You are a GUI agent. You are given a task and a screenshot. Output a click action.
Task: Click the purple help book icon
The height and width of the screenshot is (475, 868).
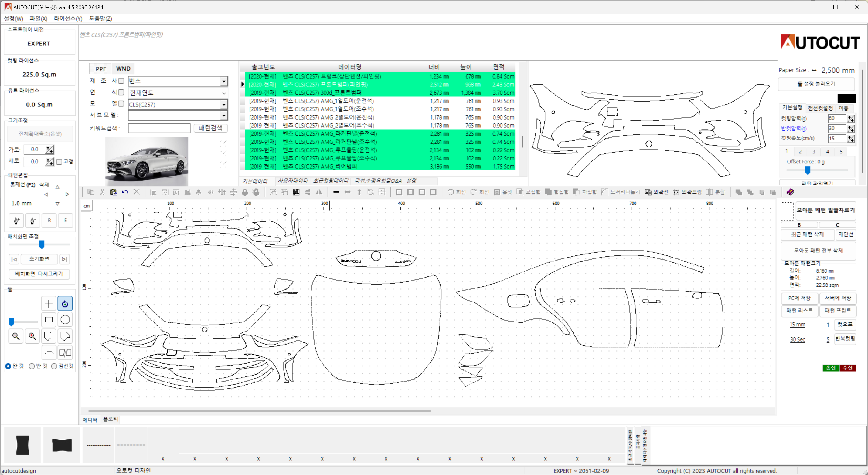(x=791, y=192)
